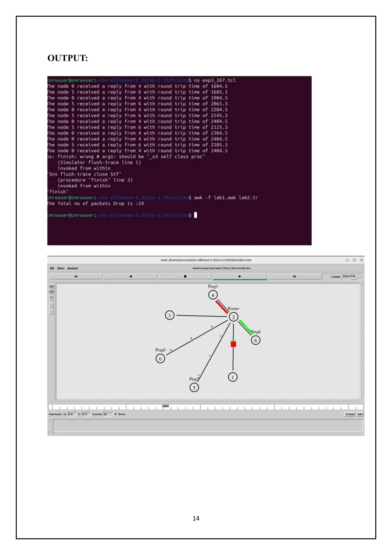Toggle the Recalc checkbox
392x555 pixels.
[116, 414]
